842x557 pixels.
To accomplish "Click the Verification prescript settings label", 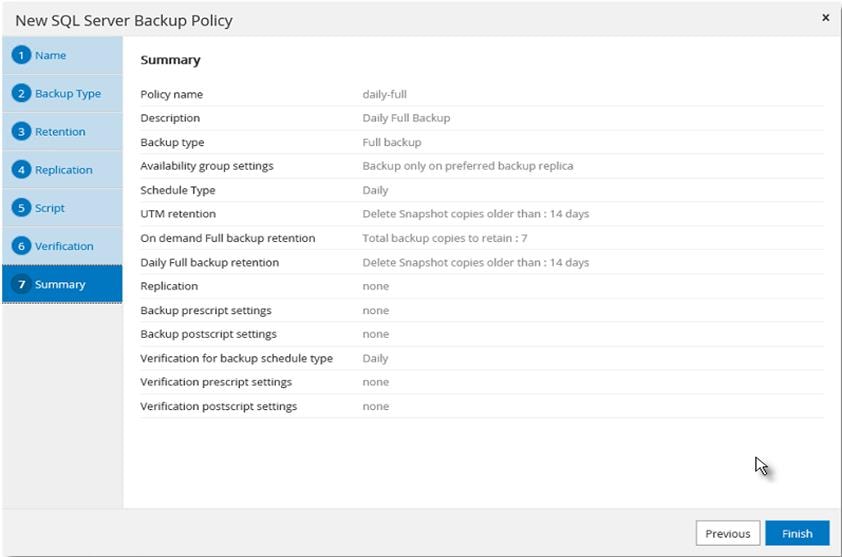I will (x=216, y=382).
